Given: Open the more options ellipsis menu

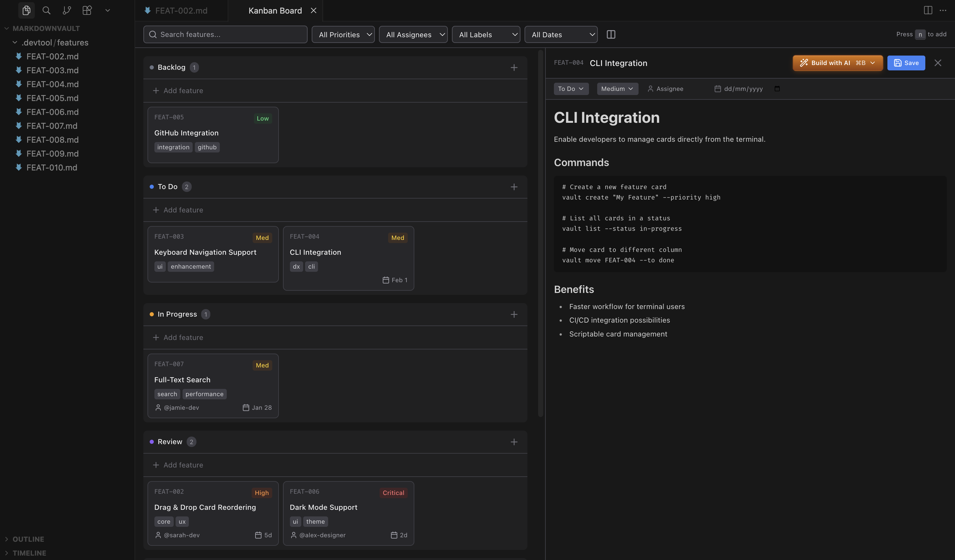Looking at the screenshot, I should [944, 10].
